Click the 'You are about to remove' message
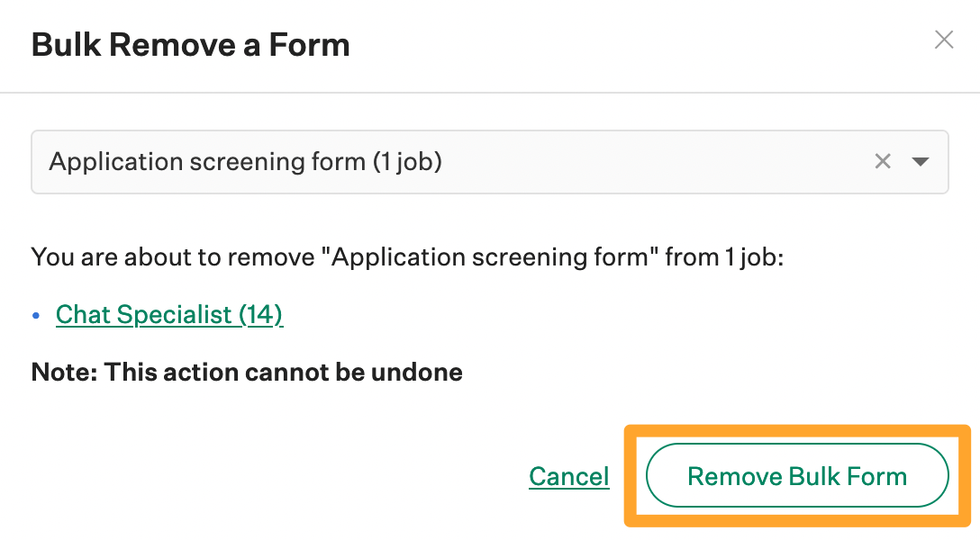The height and width of the screenshot is (540, 980). 408,257
